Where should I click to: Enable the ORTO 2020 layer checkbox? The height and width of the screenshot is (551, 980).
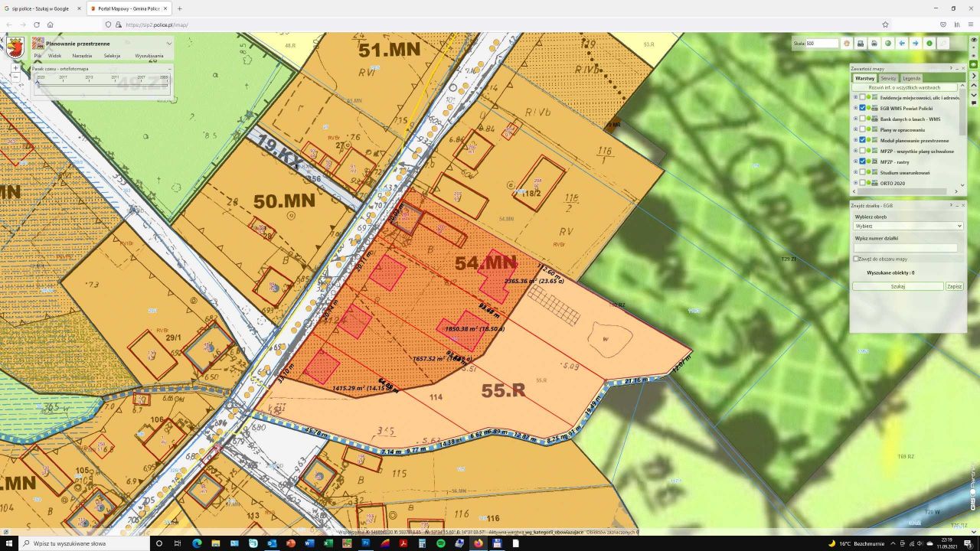(862, 183)
